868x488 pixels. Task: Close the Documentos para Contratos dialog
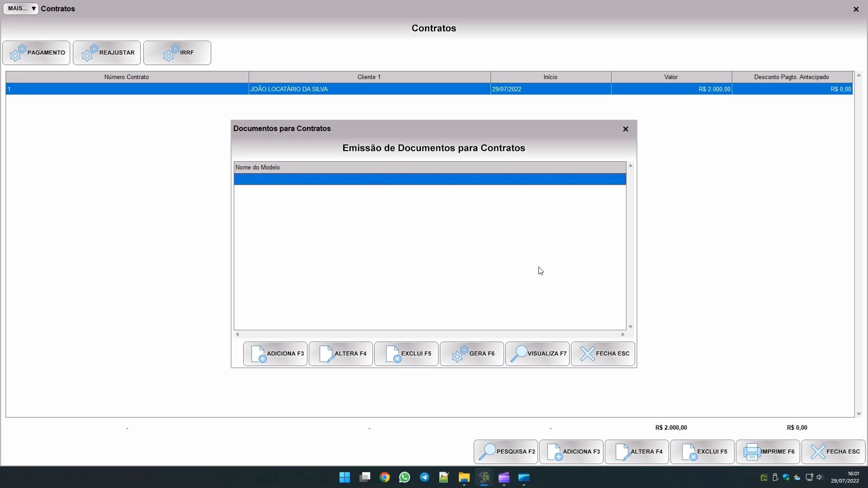[x=626, y=129]
